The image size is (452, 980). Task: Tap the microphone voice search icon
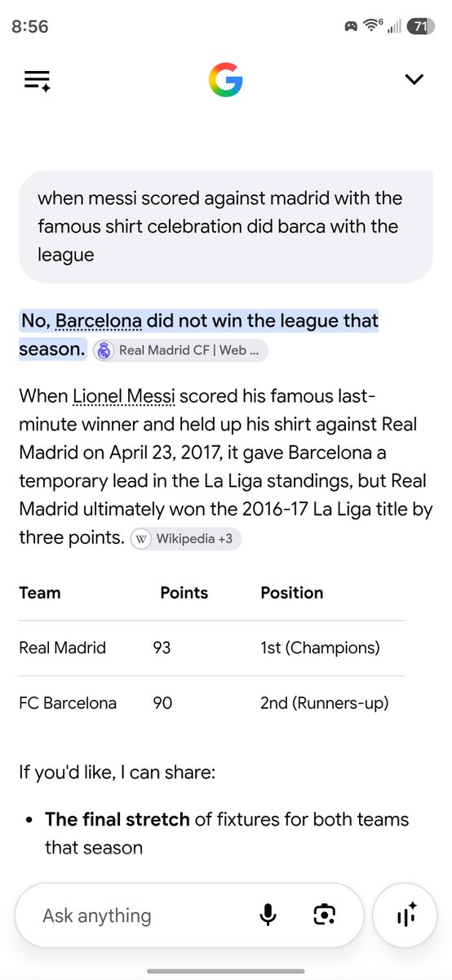tap(268, 915)
